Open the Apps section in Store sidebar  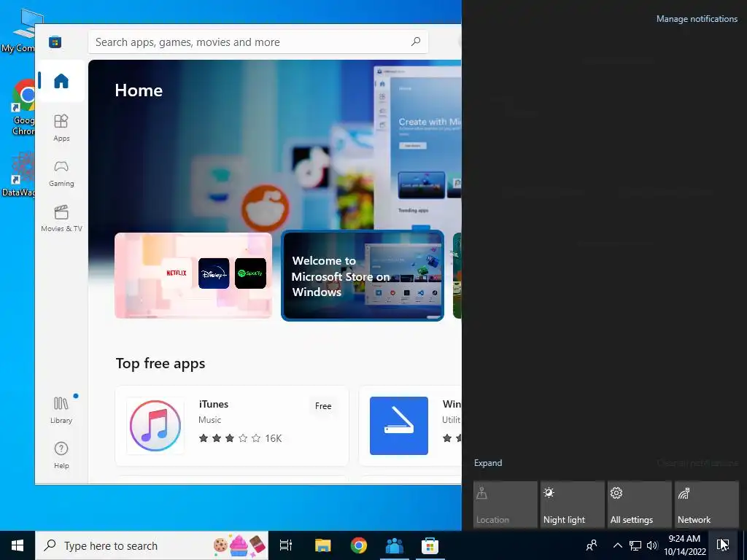[x=61, y=128]
